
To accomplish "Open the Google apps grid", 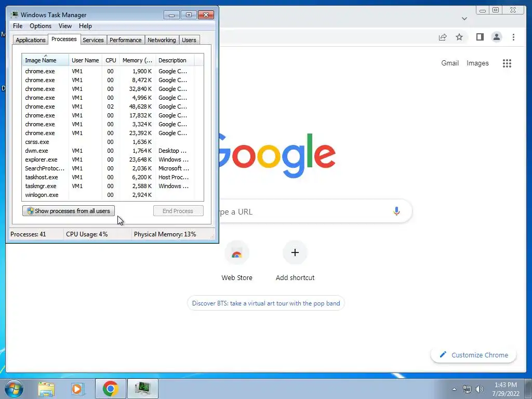I will 507,63.
